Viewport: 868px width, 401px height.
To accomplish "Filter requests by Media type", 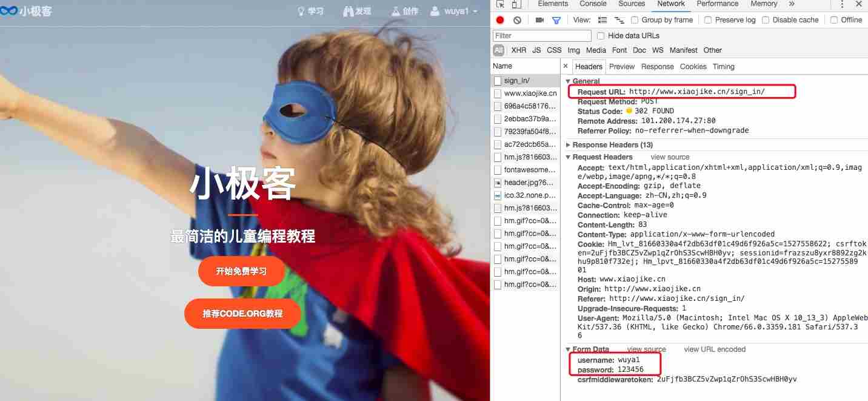I will [x=596, y=50].
